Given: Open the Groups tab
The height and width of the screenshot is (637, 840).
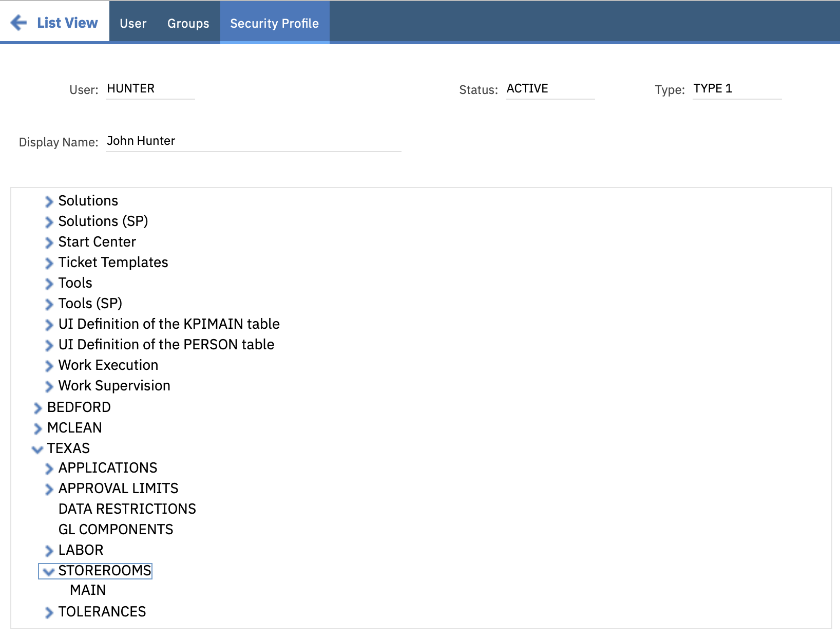Looking at the screenshot, I should click(188, 23).
